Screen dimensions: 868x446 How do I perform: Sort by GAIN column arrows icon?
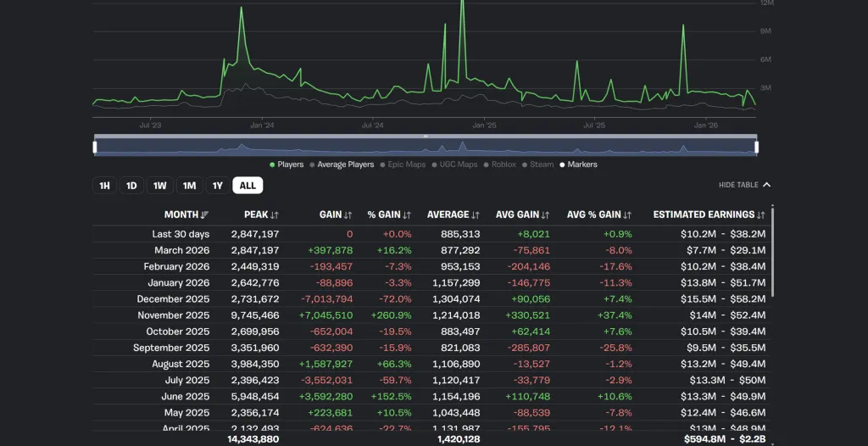[348, 215]
